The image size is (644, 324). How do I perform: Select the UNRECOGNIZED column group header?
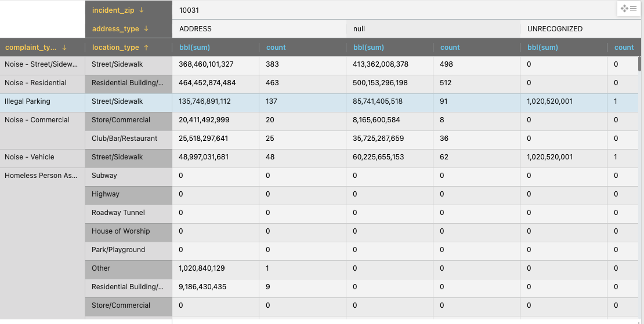point(555,29)
